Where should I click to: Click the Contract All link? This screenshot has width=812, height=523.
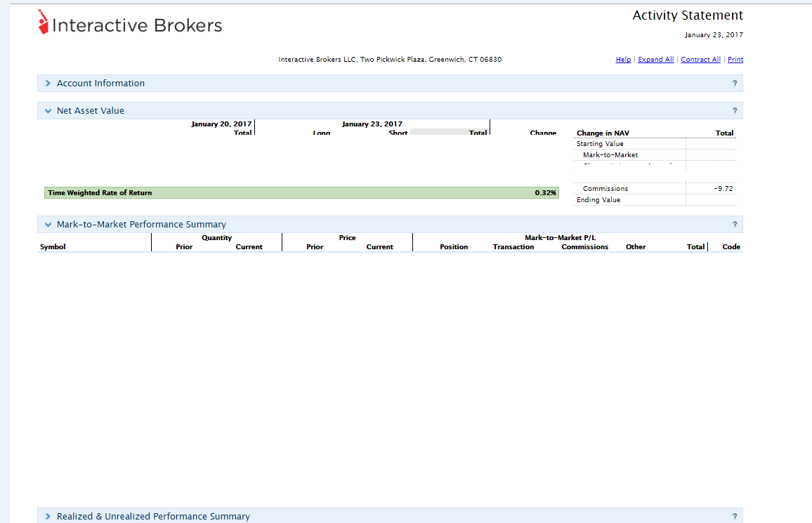click(700, 60)
